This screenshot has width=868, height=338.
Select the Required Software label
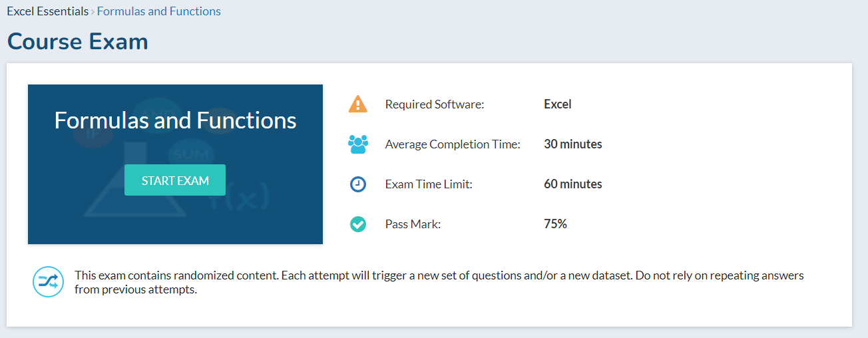coord(435,104)
